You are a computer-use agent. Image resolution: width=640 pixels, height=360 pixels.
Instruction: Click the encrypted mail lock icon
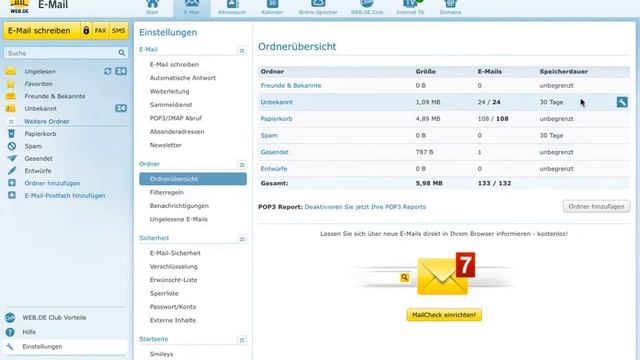coord(86,31)
